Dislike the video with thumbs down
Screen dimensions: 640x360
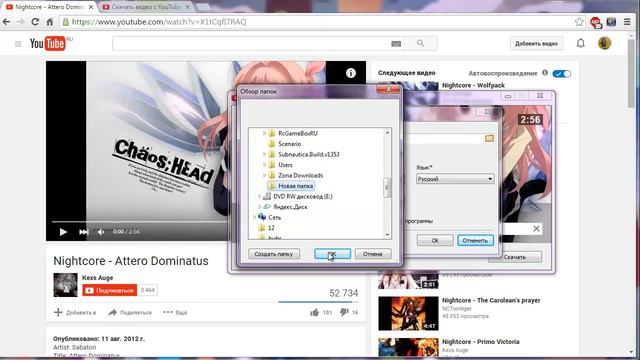344,312
